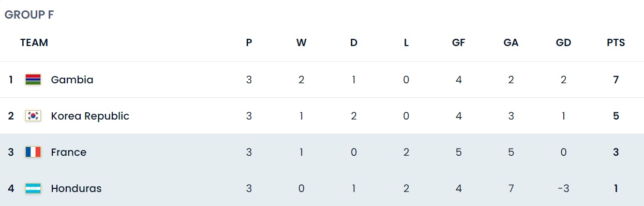
Task: Sort by the PTS column header
Action: click(616, 43)
